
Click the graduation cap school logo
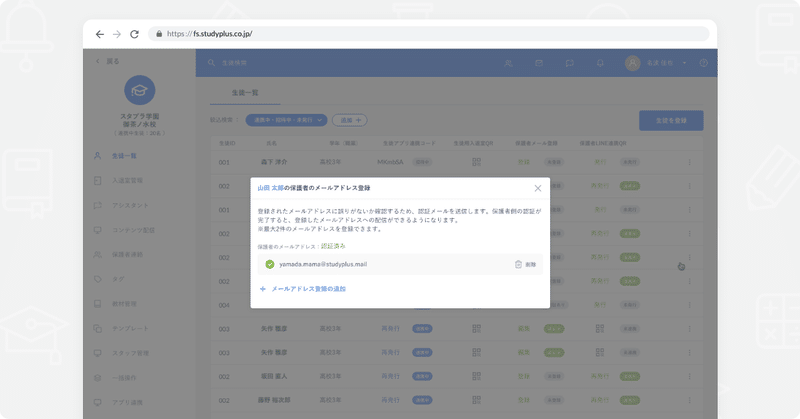(x=139, y=90)
